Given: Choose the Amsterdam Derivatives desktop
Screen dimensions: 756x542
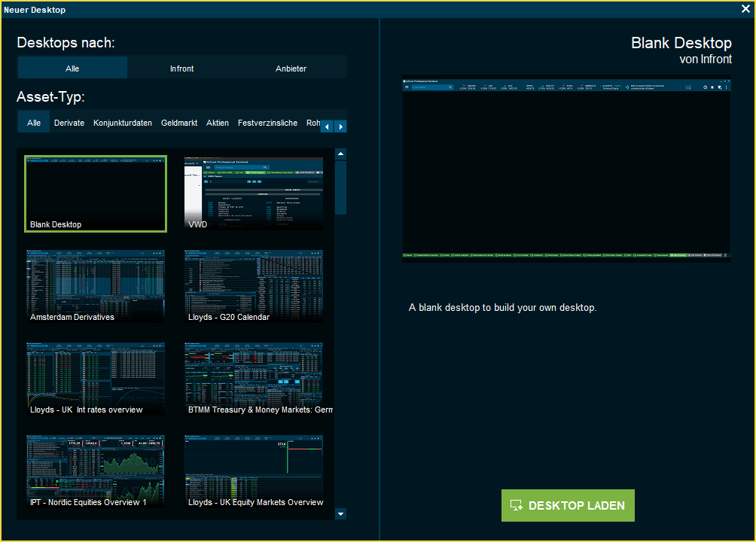Looking at the screenshot, I should (x=96, y=287).
